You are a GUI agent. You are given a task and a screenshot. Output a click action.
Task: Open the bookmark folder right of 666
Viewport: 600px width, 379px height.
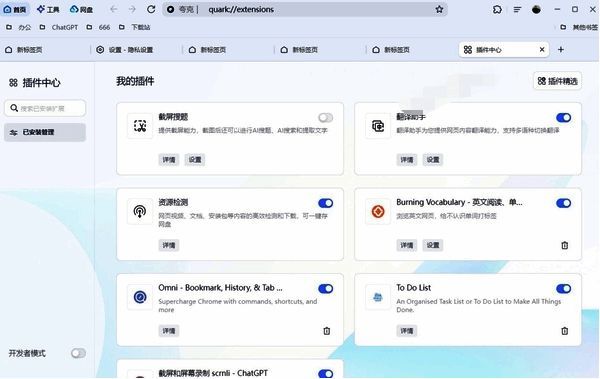134,27
